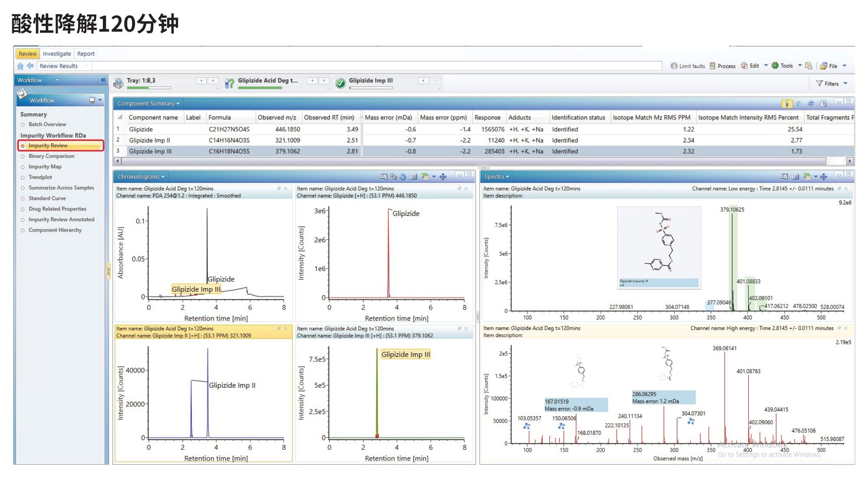Image resolution: width=868 pixels, height=481 pixels.
Task: Select Component Hierarchy workflow step
Action: click(x=55, y=230)
